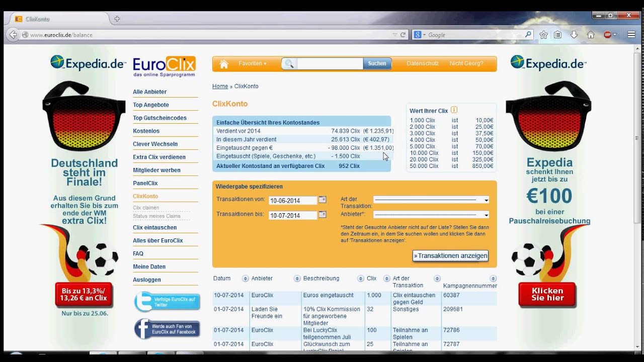Viewport: 644px width, 362px height.
Task: Sort table by Clix column
Action: pos(386,279)
